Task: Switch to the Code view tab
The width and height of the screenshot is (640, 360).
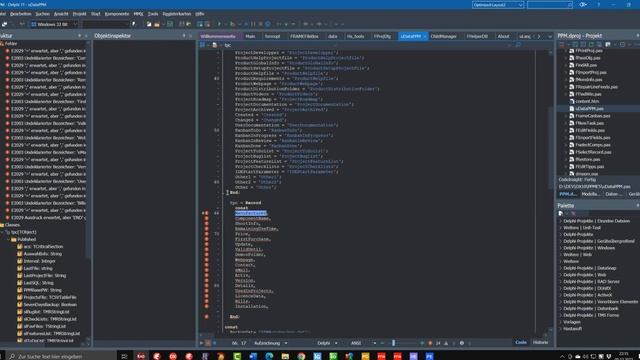Action: point(521,342)
